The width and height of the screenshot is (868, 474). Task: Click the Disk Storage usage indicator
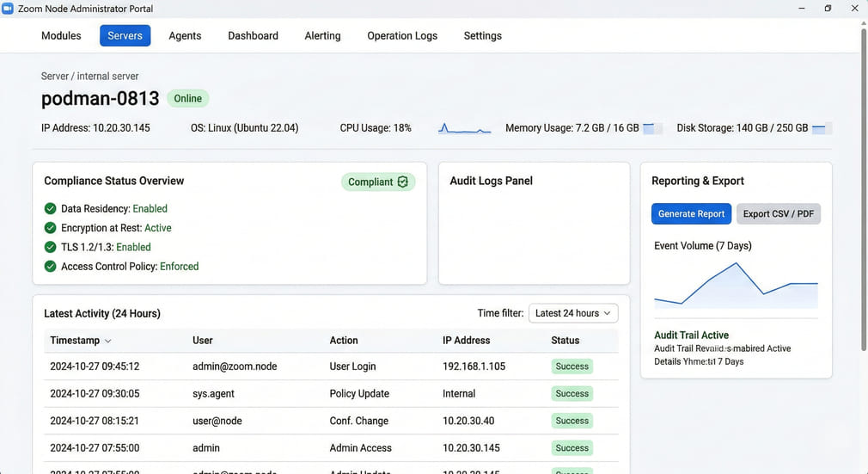point(822,128)
